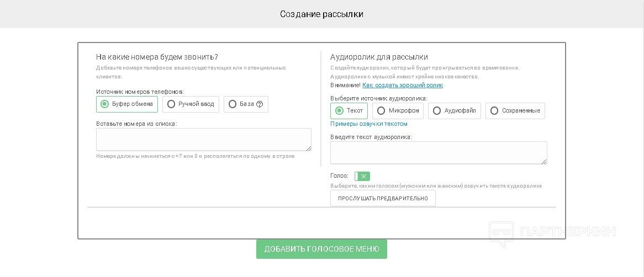The height and width of the screenshot is (277, 644).
Task: Click the phone numbers textarea resize handle
Action: pos(309,148)
